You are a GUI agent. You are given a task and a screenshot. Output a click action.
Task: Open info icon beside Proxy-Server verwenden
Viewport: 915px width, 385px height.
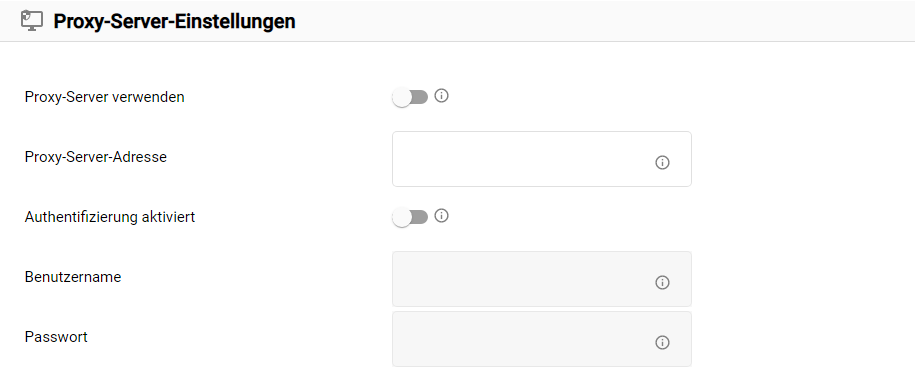(442, 96)
